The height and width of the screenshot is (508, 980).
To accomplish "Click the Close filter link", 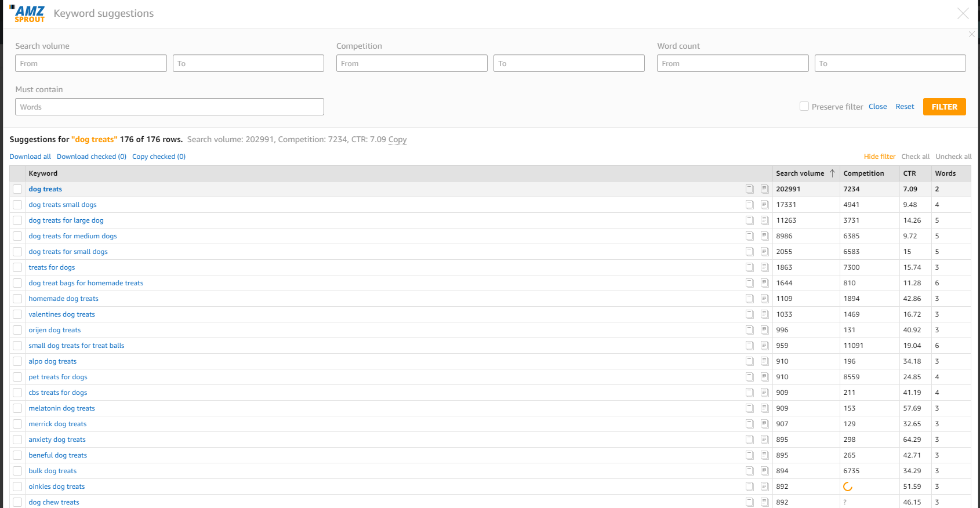I will (877, 107).
